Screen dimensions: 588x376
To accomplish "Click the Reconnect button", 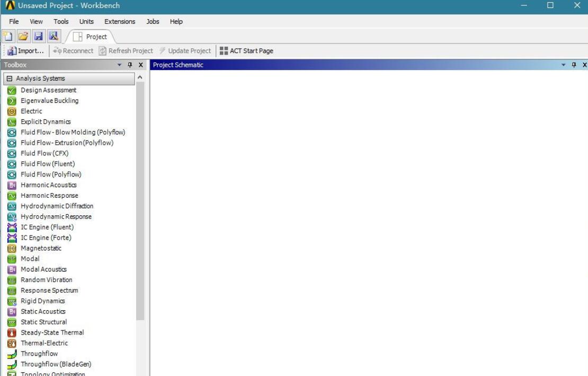I will [x=73, y=51].
